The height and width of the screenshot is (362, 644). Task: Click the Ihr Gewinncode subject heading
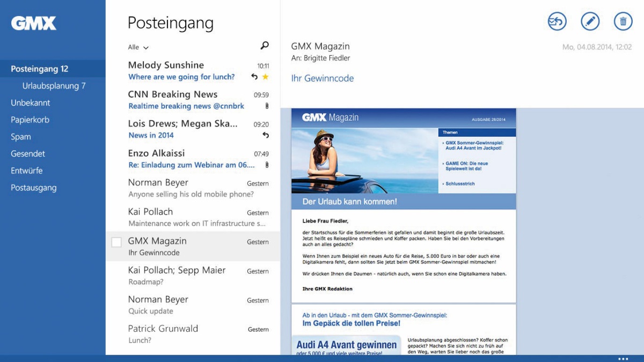coord(323,78)
